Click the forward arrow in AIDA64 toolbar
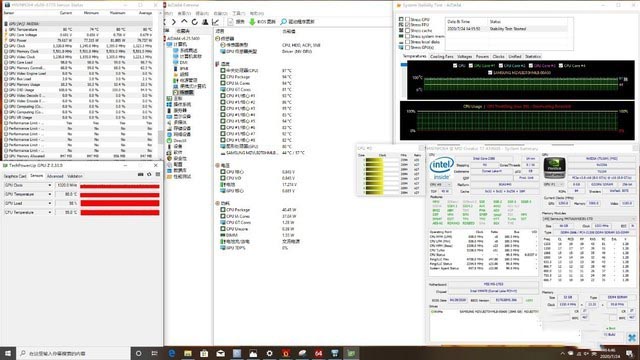Image resolution: width=640 pixels, height=360 pixels. tap(174, 22)
